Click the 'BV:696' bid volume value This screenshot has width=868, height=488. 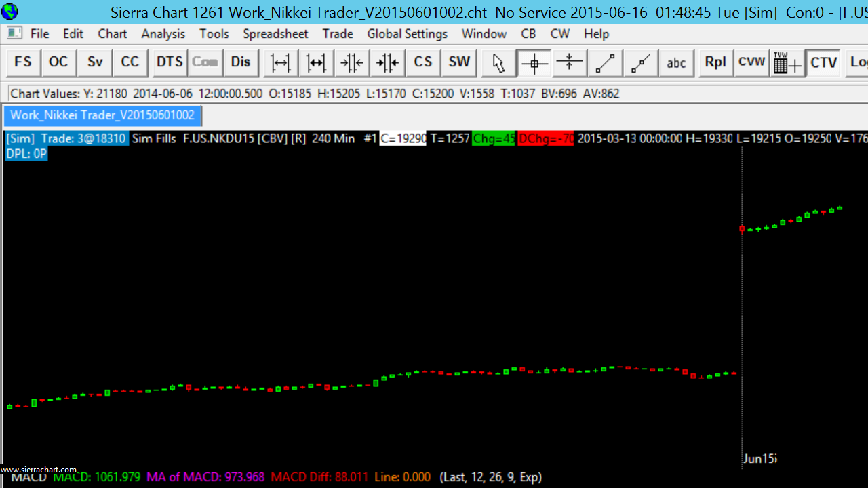coord(559,94)
